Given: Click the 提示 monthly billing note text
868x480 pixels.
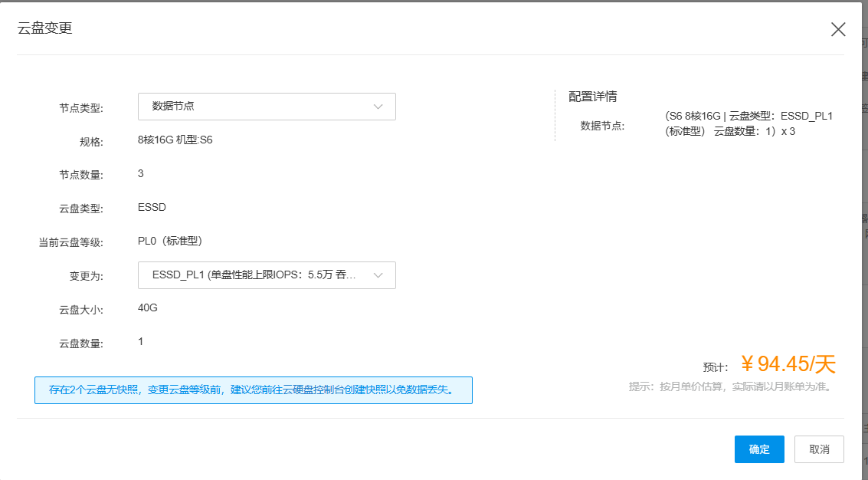Looking at the screenshot, I should tap(729, 386).
